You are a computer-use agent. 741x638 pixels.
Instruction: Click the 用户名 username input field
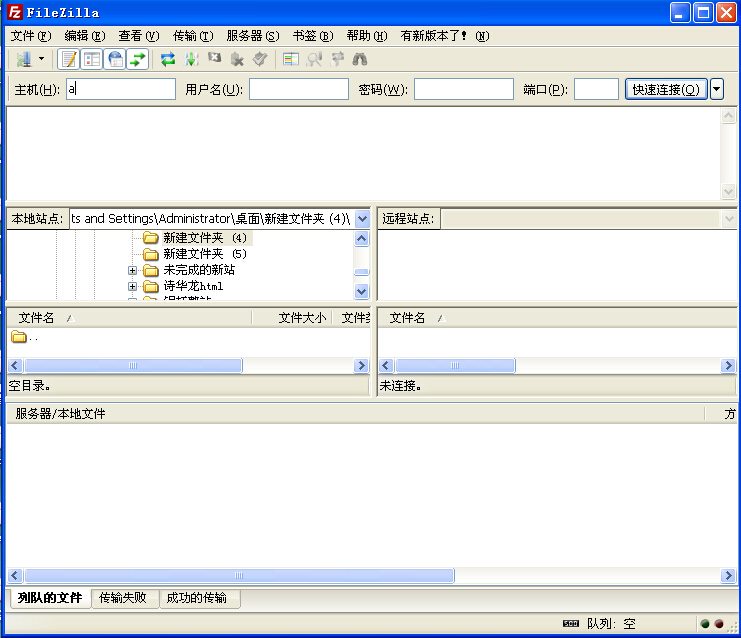click(x=299, y=89)
